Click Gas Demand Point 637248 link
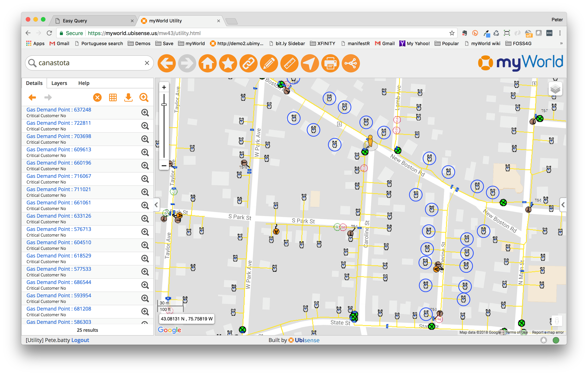588x375 pixels. pos(59,109)
